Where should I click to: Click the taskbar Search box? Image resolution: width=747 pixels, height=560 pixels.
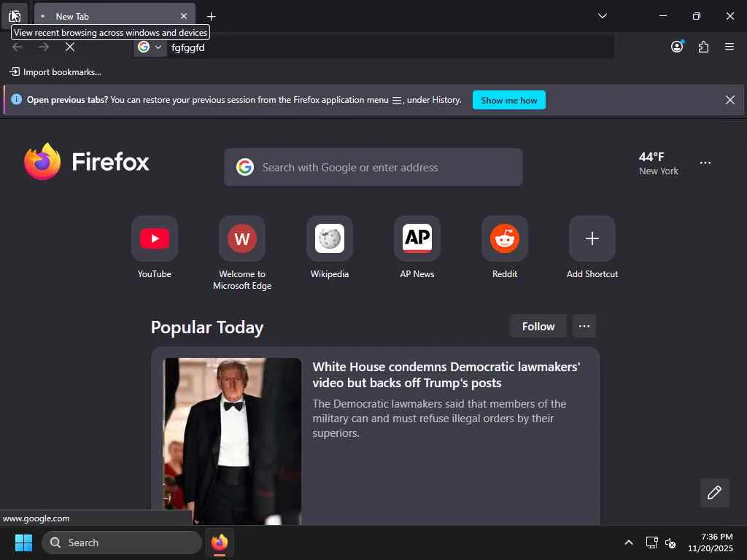[122, 542]
